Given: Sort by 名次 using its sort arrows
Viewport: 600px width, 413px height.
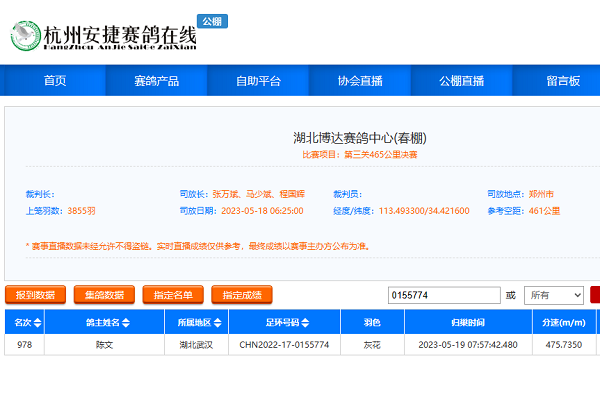Looking at the screenshot, I should click(38, 323).
